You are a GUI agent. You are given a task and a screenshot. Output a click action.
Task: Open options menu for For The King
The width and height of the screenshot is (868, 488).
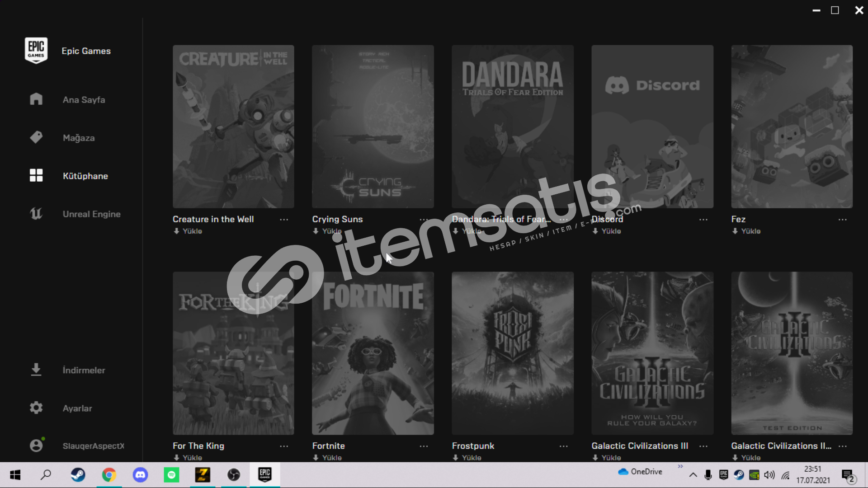284,446
